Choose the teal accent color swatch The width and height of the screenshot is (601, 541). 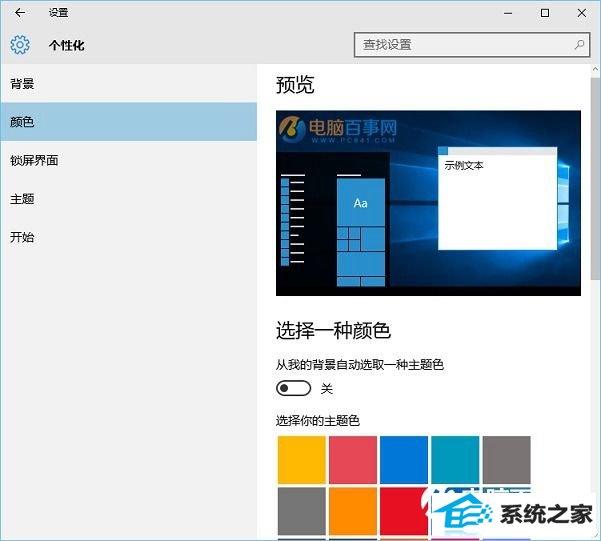[454, 459]
